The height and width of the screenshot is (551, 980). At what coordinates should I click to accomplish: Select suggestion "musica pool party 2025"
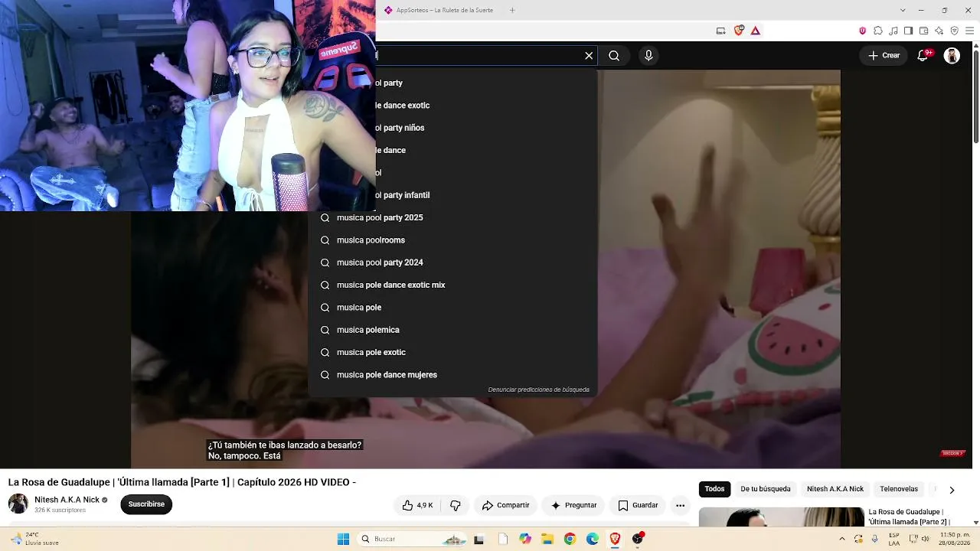tap(452, 217)
